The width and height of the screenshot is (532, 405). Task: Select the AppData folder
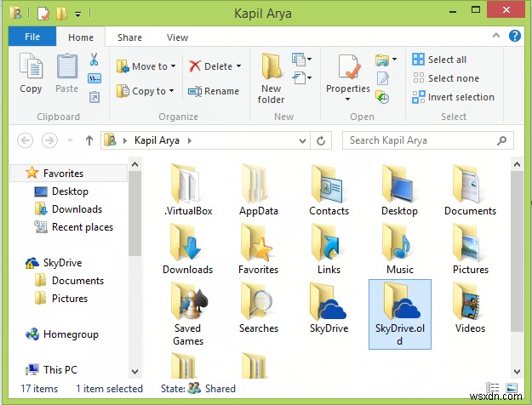point(259,190)
